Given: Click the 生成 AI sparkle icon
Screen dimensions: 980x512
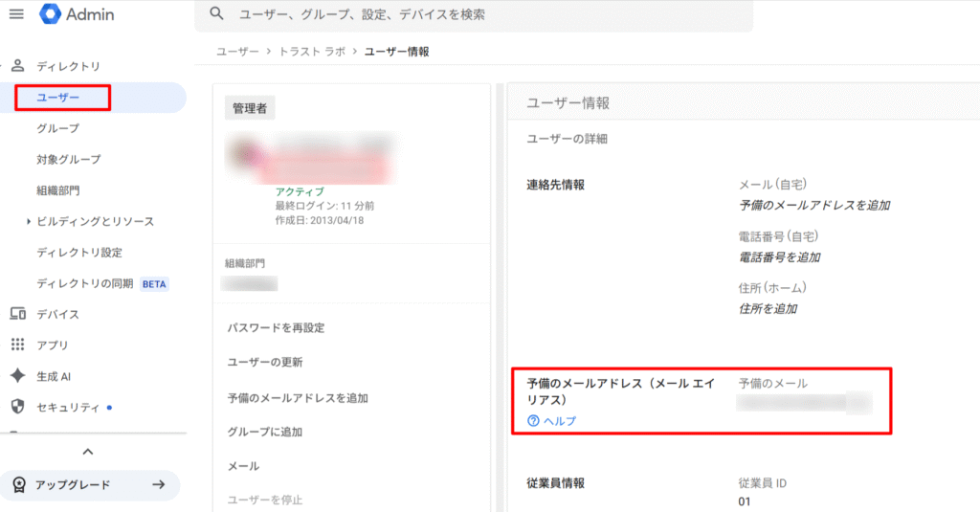Looking at the screenshot, I should (x=16, y=376).
